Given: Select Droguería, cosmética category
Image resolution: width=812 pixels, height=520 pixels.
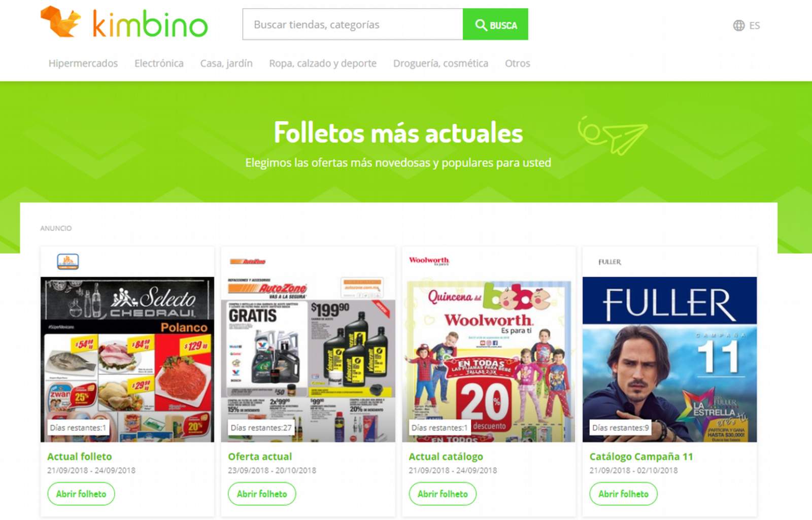Looking at the screenshot, I should pyautogui.click(x=441, y=63).
